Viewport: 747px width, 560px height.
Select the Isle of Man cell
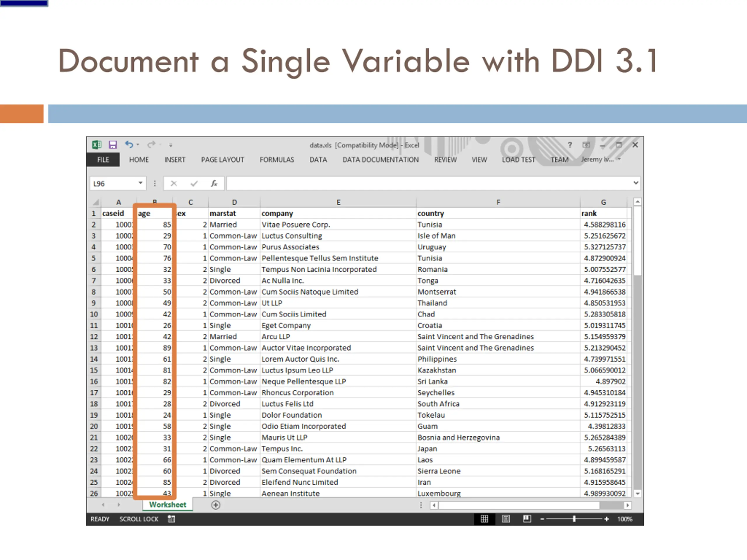[x=498, y=236]
